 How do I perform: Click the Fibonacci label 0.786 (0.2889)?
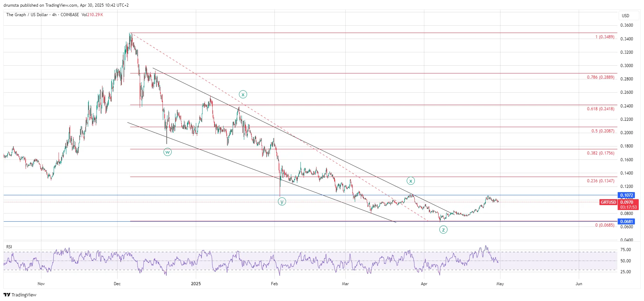click(600, 77)
